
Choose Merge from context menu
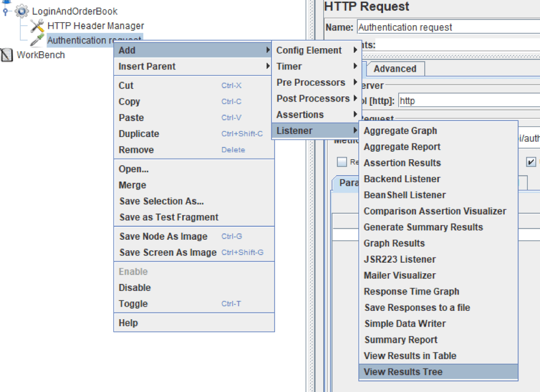tap(193, 185)
